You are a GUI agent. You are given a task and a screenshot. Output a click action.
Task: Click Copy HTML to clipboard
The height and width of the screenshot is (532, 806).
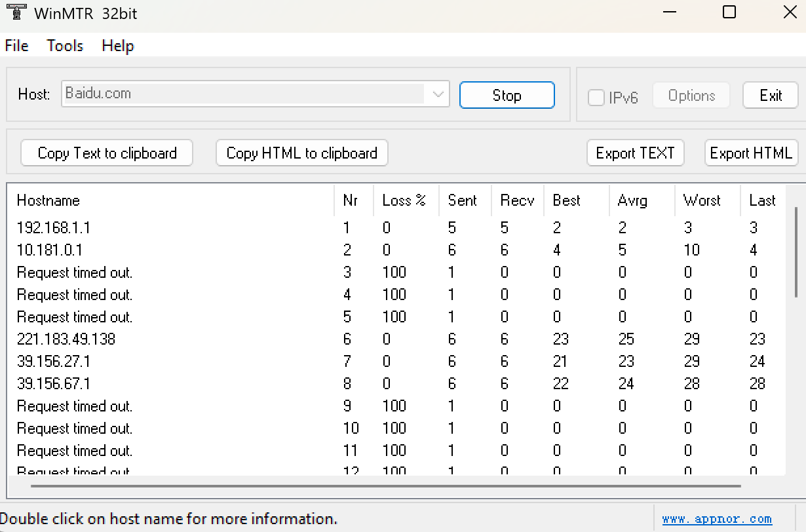click(x=302, y=153)
